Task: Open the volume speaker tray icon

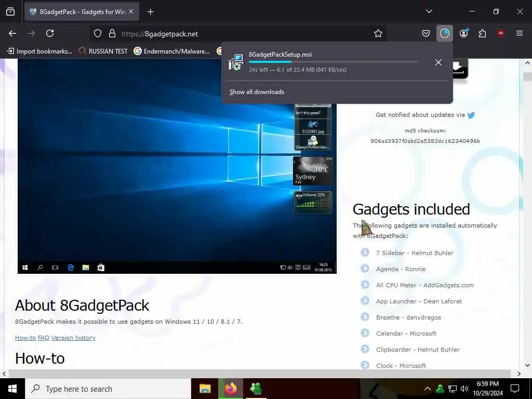Action: point(464,389)
